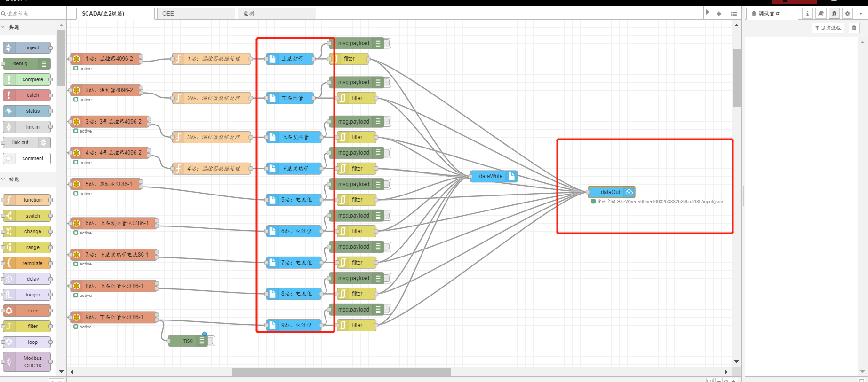Show the debug bug icon tab
Image resolution: width=868 pixels, height=382 pixels.
point(834,14)
